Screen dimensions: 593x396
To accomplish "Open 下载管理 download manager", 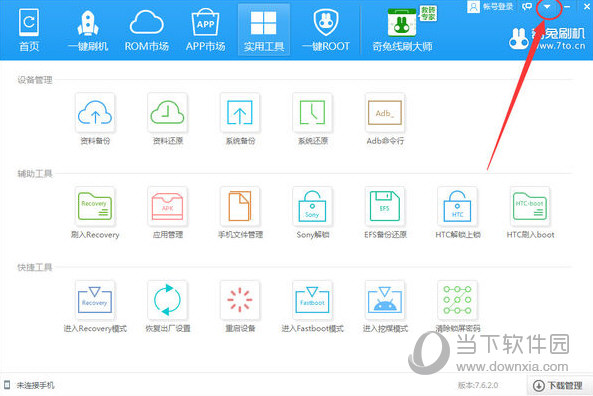I will [559, 385].
